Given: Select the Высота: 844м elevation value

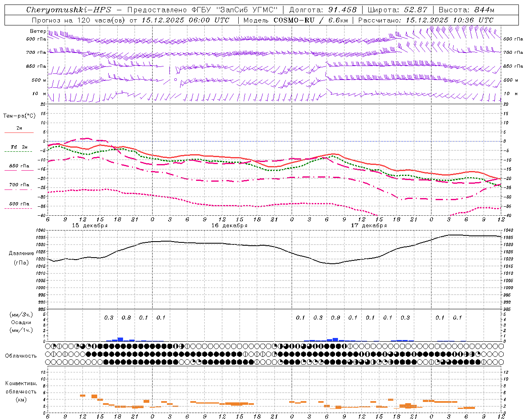Looking at the screenshot, I should (x=466, y=10).
